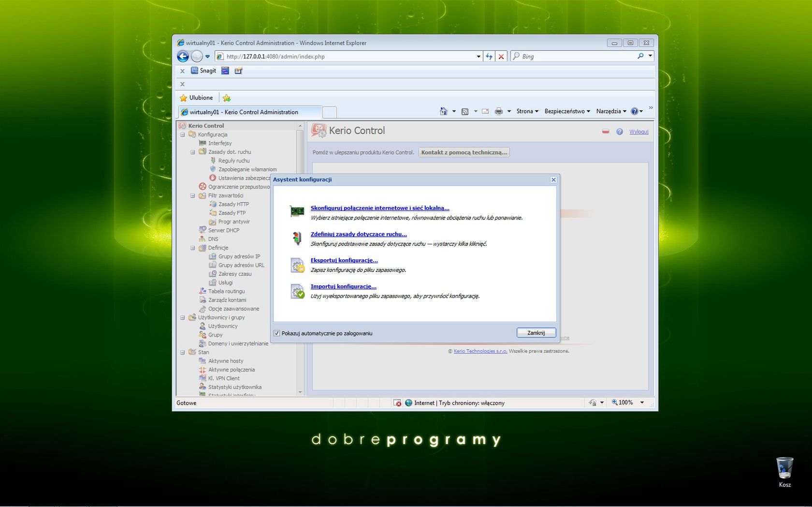Screen dimensions: 812x507
Task: Open Snagit toolbar button
Action: click(203, 71)
